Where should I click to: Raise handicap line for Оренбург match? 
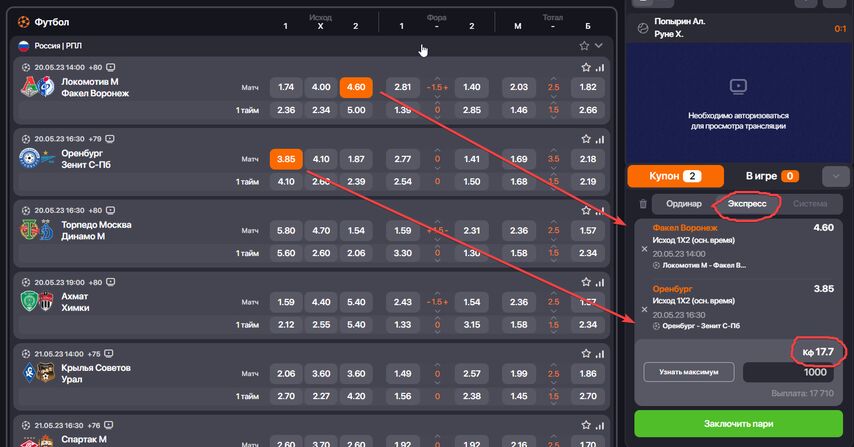coord(437,150)
